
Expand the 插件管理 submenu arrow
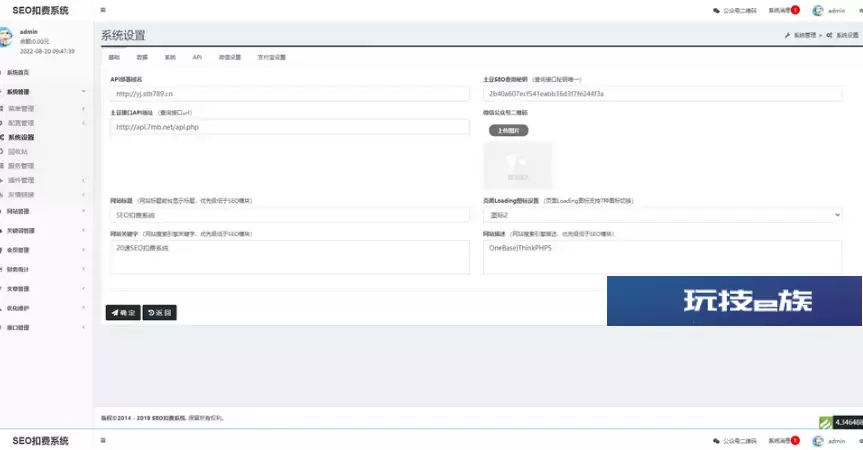pos(84,180)
